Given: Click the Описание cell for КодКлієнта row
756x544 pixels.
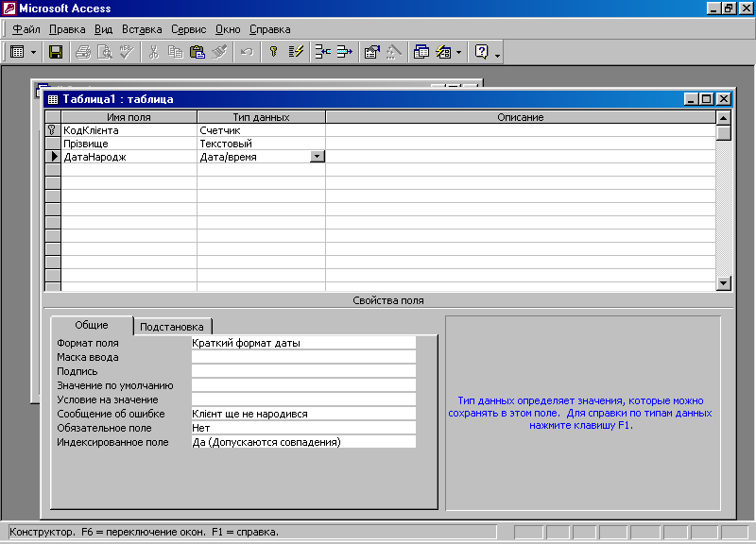Looking at the screenshot, I should point(521,130).
